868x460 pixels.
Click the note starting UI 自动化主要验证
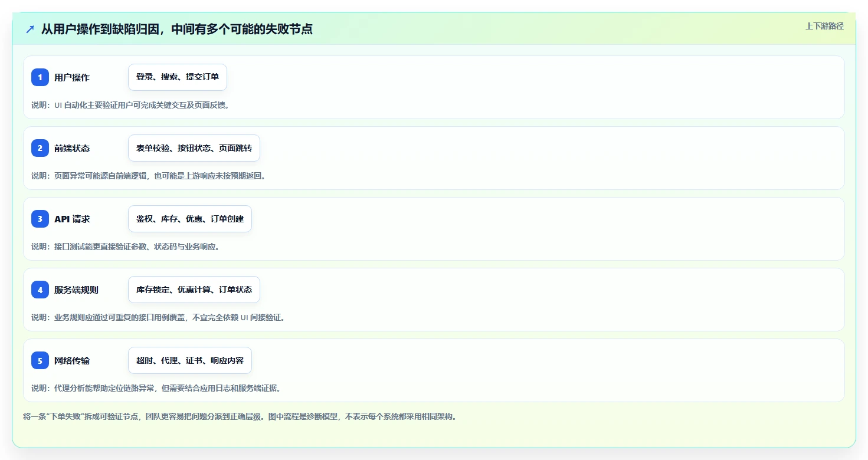130,105
